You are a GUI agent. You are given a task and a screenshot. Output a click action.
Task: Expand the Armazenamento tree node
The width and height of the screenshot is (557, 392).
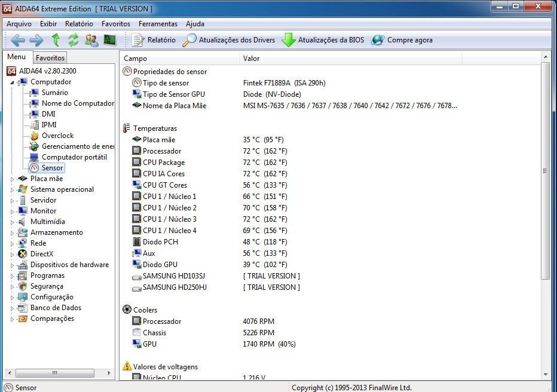[x=13, y=233]
